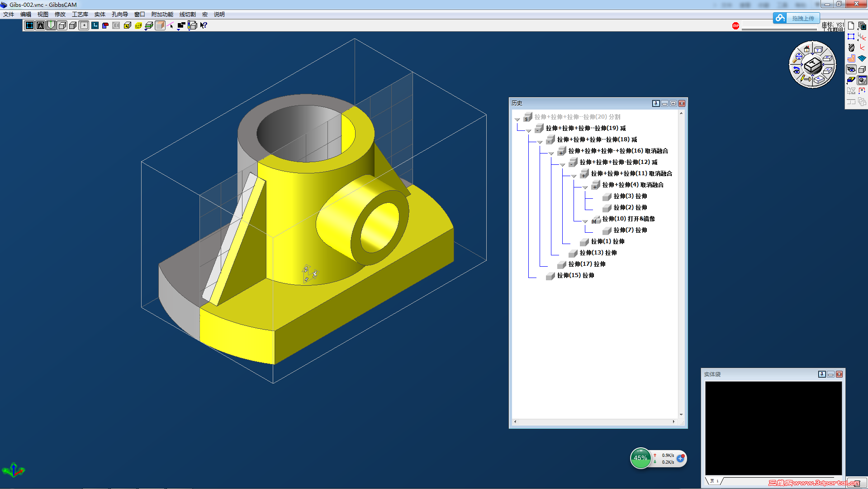Pin the 历史 panel with pushpin button
868x489 pixels.
tap(656, 104)
